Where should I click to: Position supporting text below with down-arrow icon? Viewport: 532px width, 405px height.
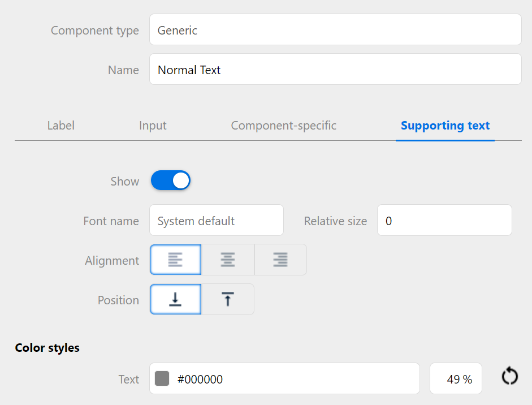tap(175, 299)
